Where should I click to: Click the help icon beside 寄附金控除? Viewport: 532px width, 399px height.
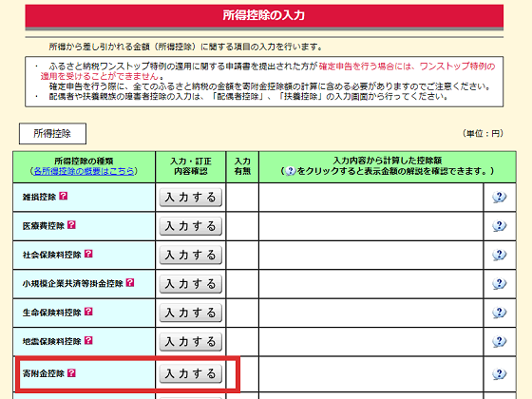tap(71, 373)
